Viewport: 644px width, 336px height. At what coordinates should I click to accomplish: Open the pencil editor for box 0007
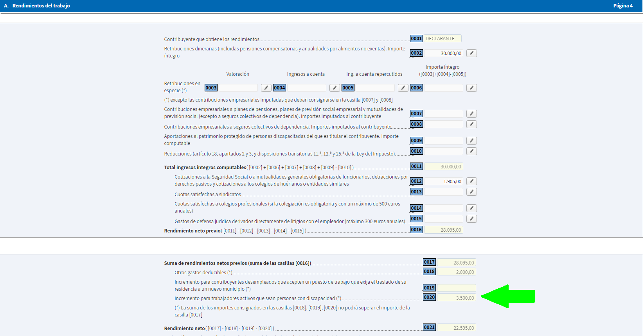pyautogui.click(x=471, y=114)
